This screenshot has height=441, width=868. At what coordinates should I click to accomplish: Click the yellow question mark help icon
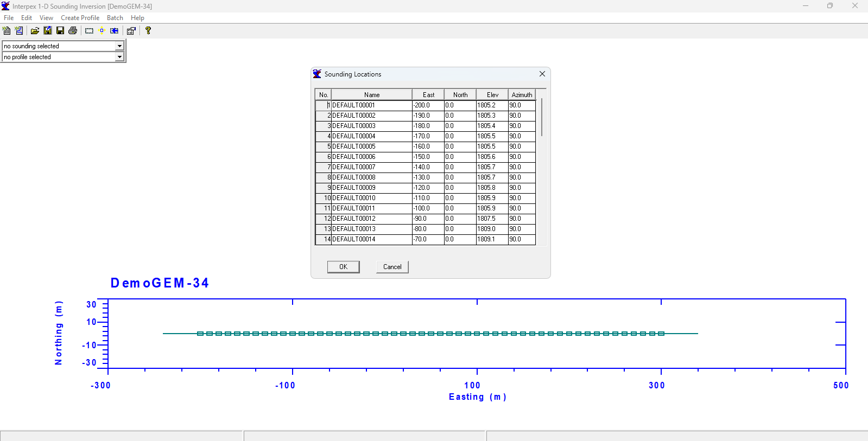pos(148,31)
